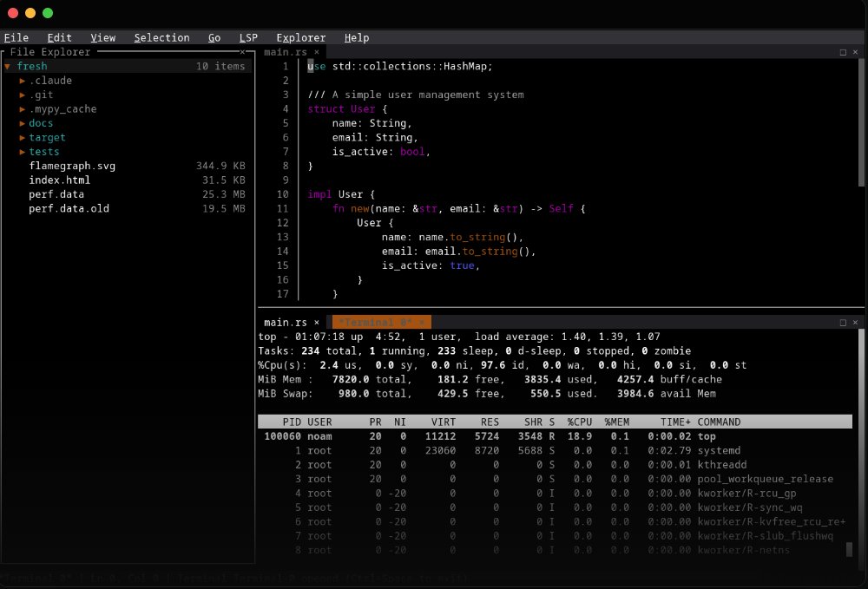Viewport: 868px width, 589px height.
Task: Open the Selection menu
Action: (161, 37)
